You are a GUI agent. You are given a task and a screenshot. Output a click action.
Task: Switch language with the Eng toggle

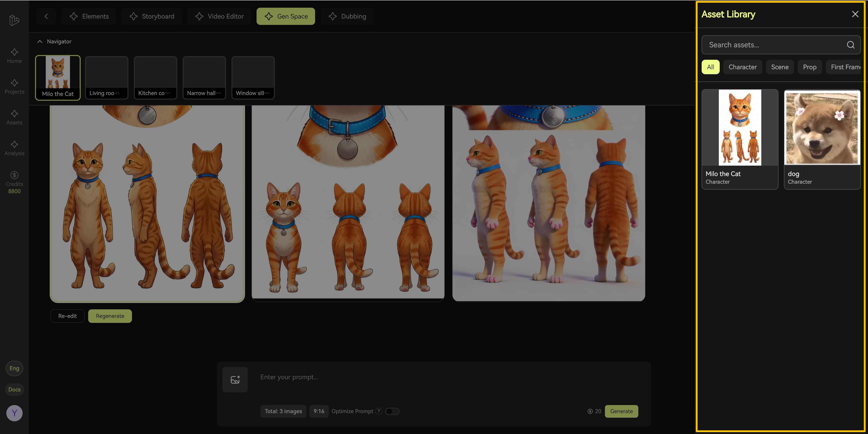(x=14, y=368)
